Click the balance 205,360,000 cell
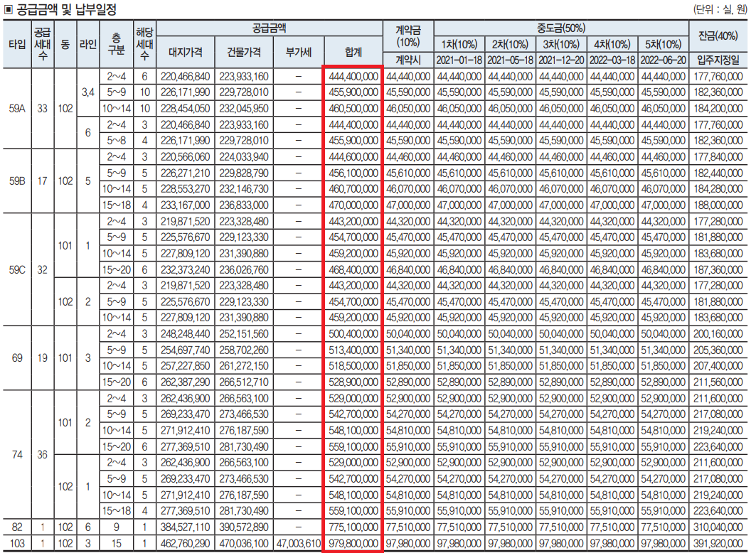Image resolution: width=756 pixels, height=553 pixels. click(x=718, y=350)
